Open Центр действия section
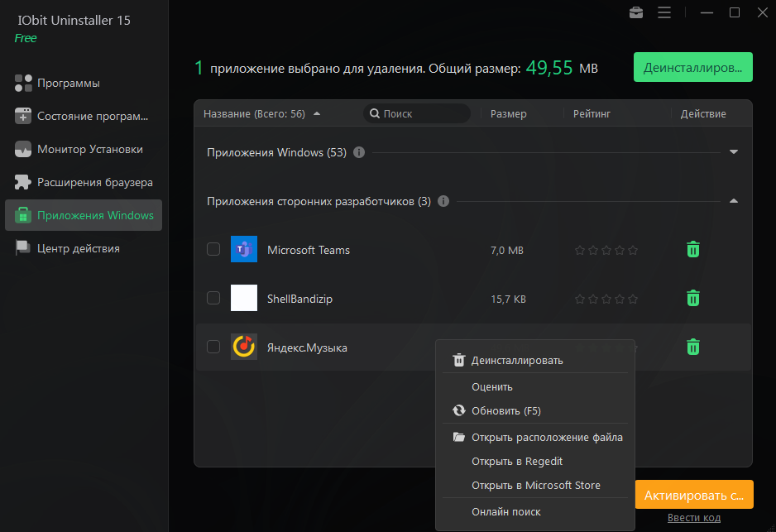 [x=84, y=248]
